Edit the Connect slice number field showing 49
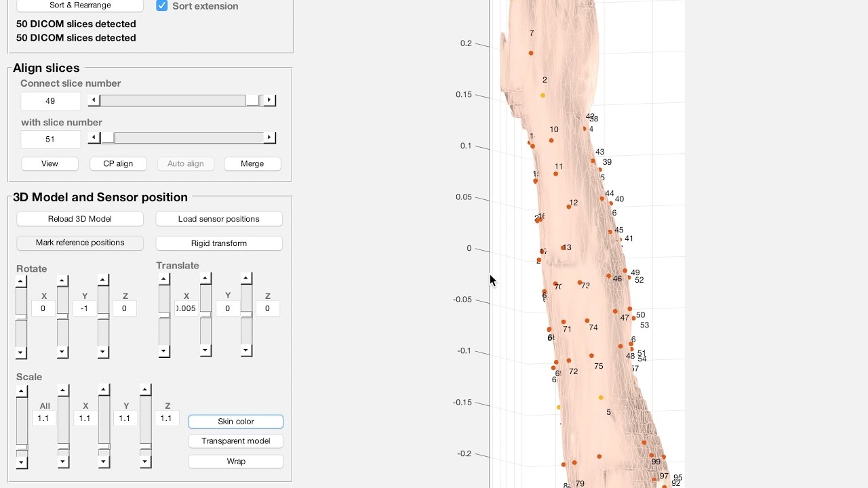Image resolution: width=868 pixels, height=488 pixels. (x=50, y=100)
